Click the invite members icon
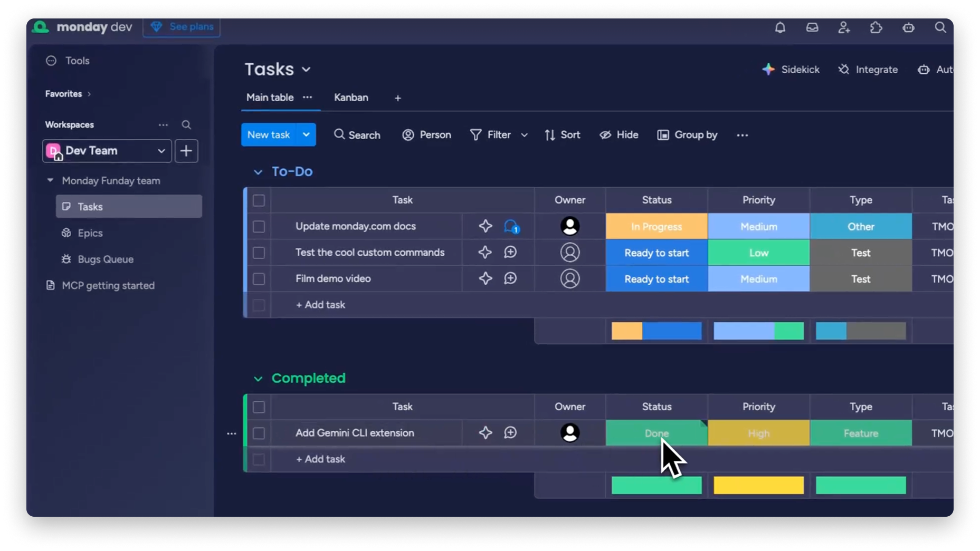 844,28
